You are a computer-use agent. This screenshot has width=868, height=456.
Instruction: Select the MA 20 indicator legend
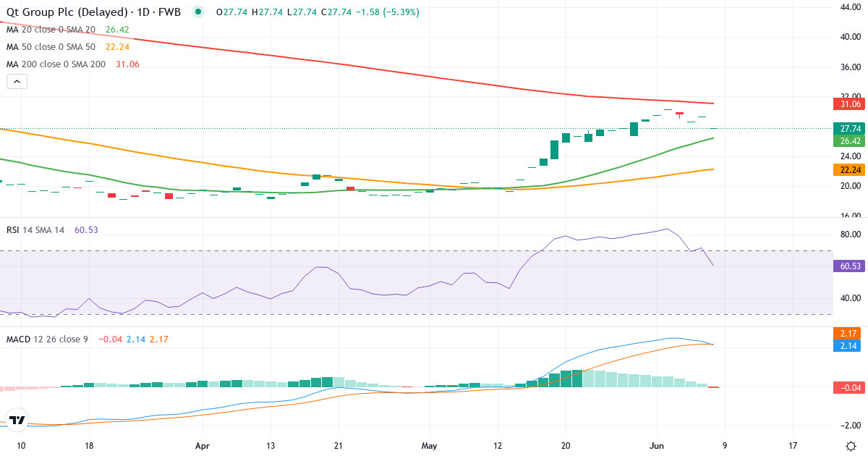(51, 30)
